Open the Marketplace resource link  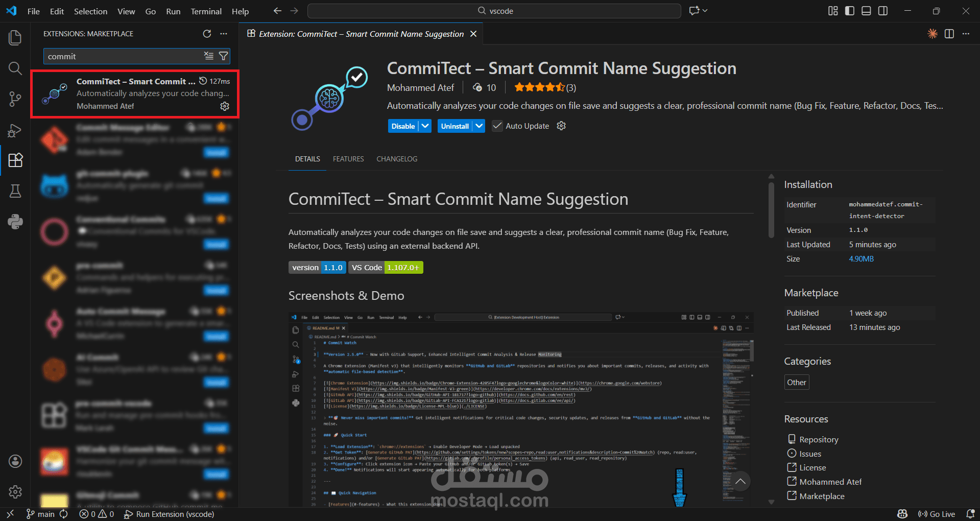(822, 496)
